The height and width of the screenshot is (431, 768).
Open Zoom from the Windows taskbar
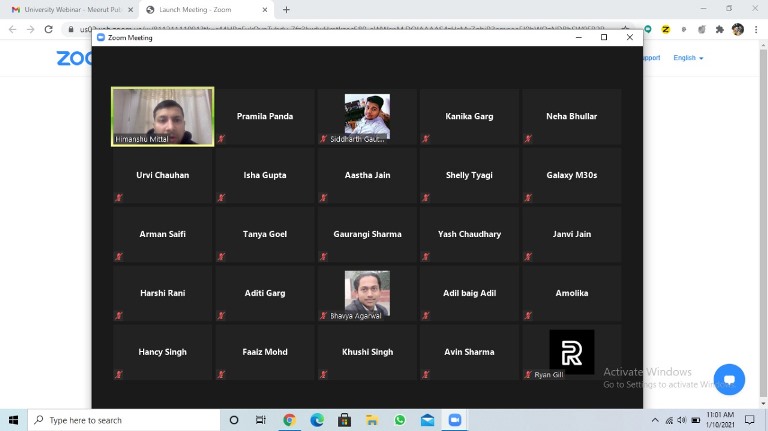coord(454,420)
